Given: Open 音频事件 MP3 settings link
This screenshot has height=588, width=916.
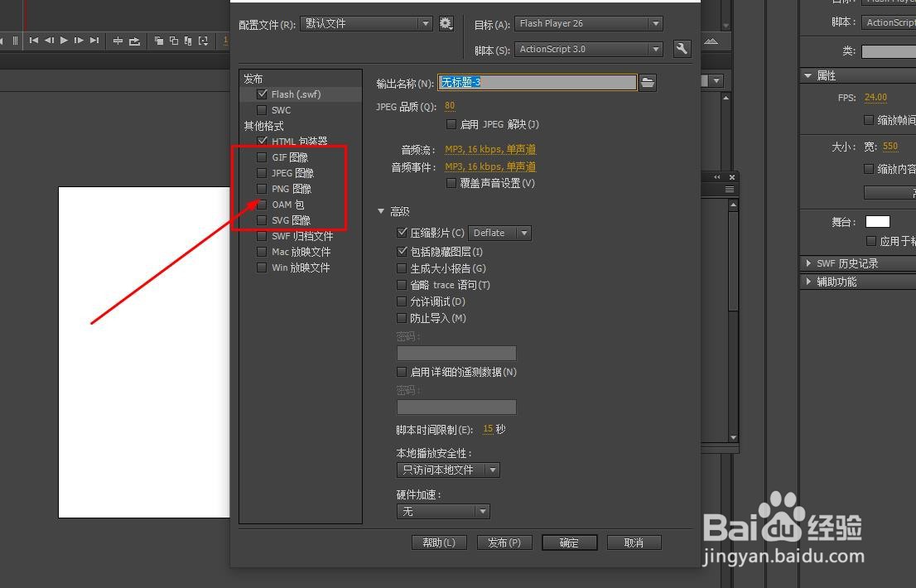Looking at the screenshot, I should [x=490, y=166].
